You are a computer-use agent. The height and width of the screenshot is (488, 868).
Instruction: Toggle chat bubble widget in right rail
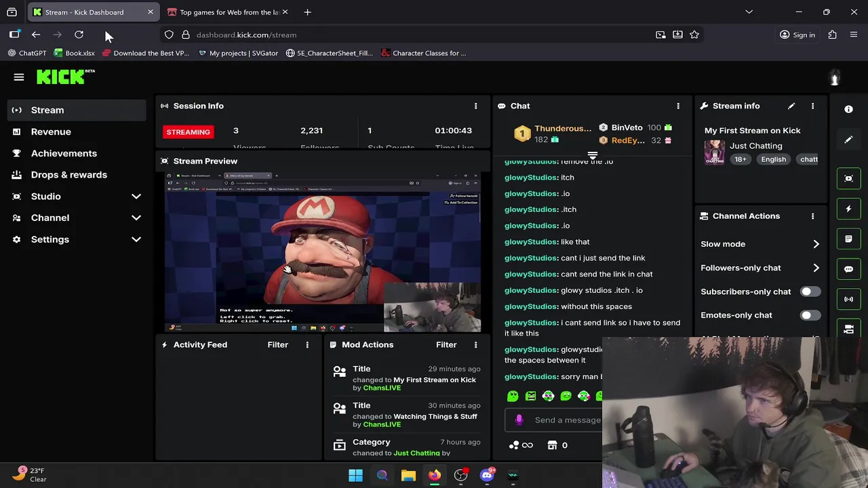[x=848, y=269]
